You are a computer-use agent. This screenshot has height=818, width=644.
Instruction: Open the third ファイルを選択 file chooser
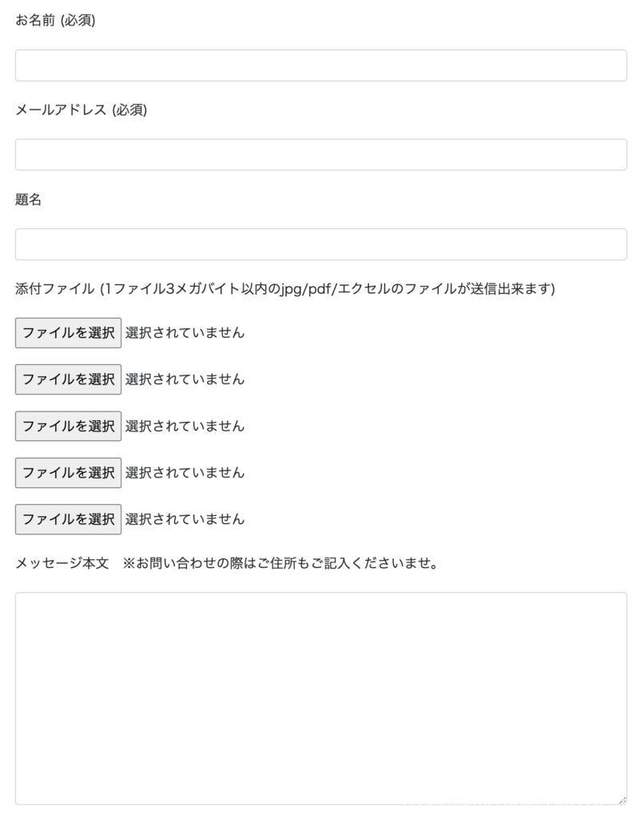pos(68,426)
